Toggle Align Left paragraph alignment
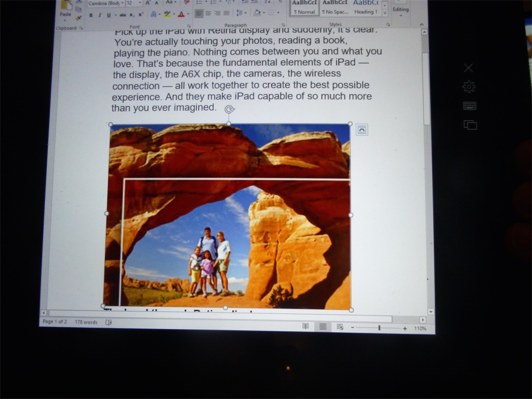The image size is (532, 399). tap(199, 14)
